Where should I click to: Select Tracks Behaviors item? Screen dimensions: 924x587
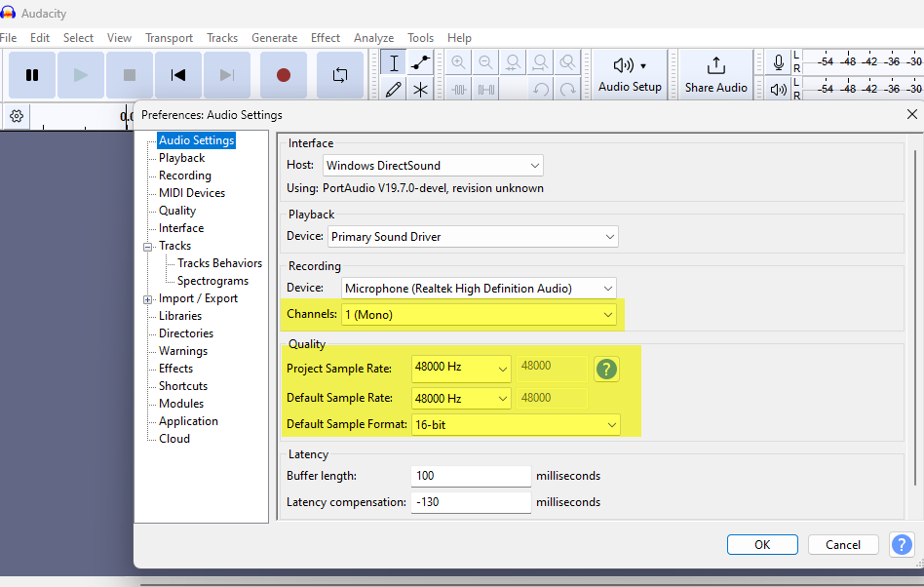click(x=220, y=263)
